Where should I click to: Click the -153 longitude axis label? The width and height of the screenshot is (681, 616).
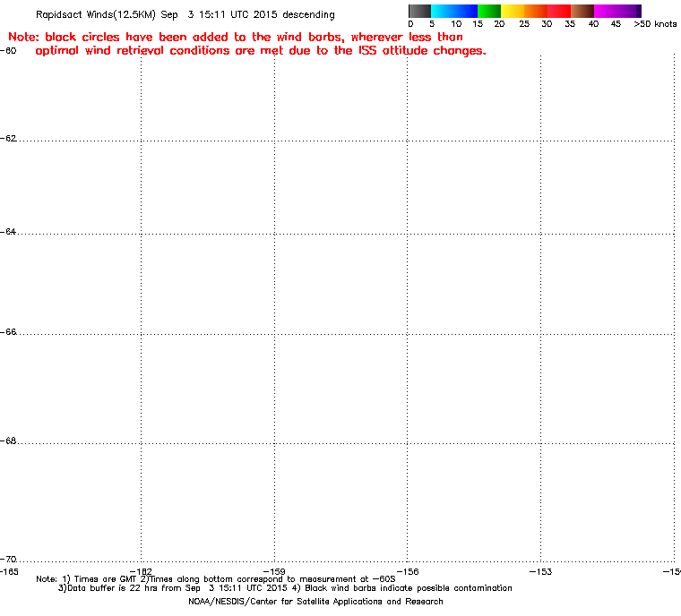[x=540, y=571]
